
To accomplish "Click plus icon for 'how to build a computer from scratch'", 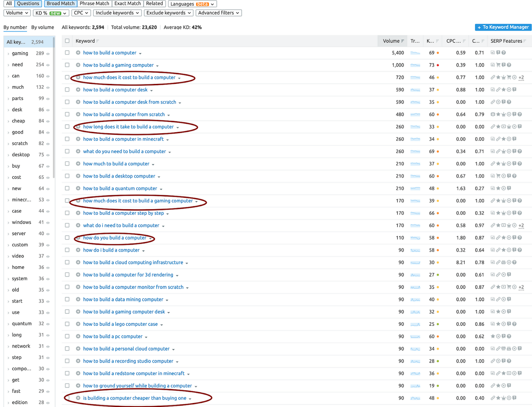I will (x=78, y=115).
